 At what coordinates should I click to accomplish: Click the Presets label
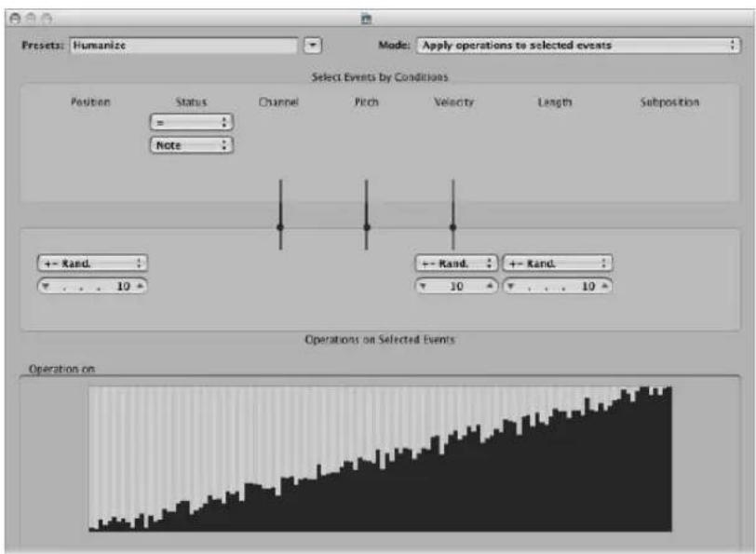click(x=43, y=46)
